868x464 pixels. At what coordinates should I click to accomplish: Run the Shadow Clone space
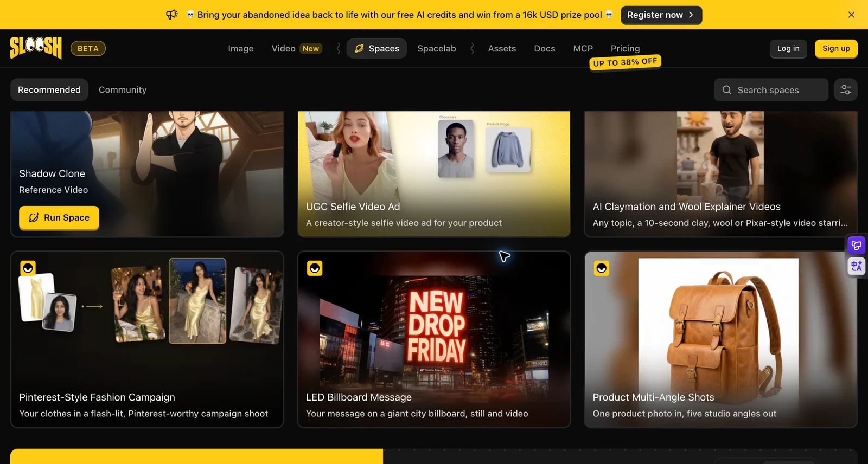[x=59, y=217]
